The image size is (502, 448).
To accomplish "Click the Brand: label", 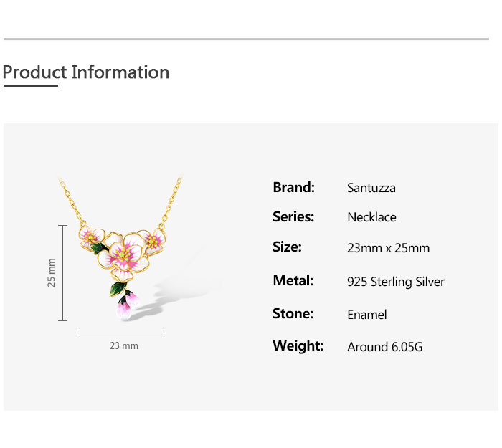I will 293,188.
